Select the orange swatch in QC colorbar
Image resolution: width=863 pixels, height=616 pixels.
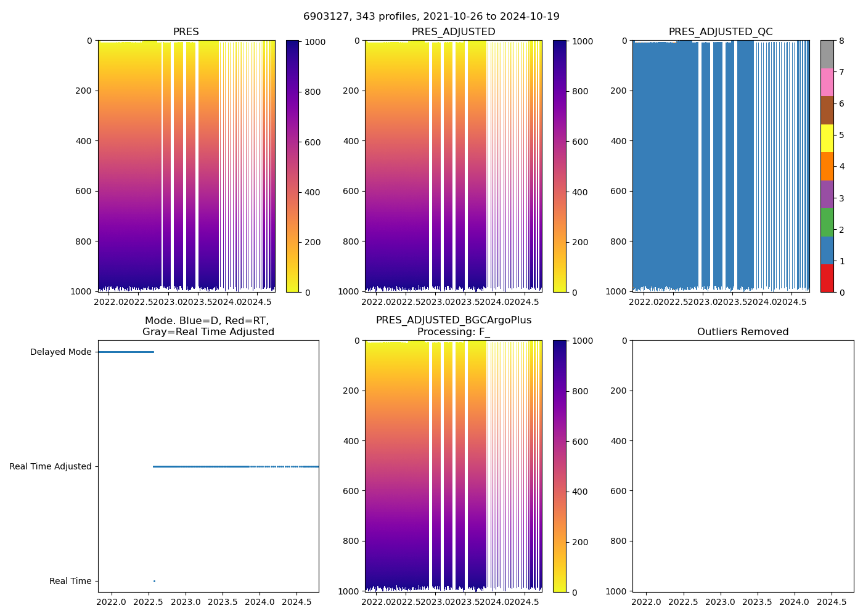pyautogui.click(x=827, y=166)
